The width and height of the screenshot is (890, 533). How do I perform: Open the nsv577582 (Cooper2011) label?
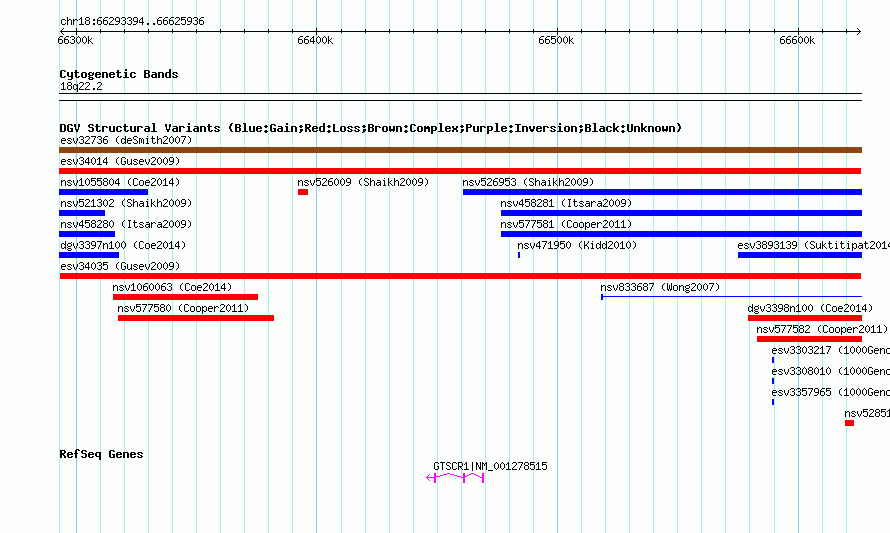[822, 329]
